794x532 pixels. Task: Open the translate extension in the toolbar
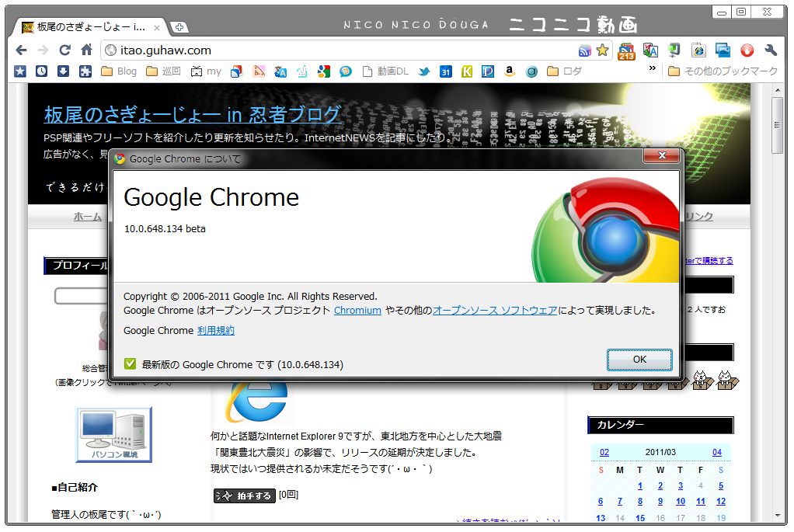click(x=650, y=50)
